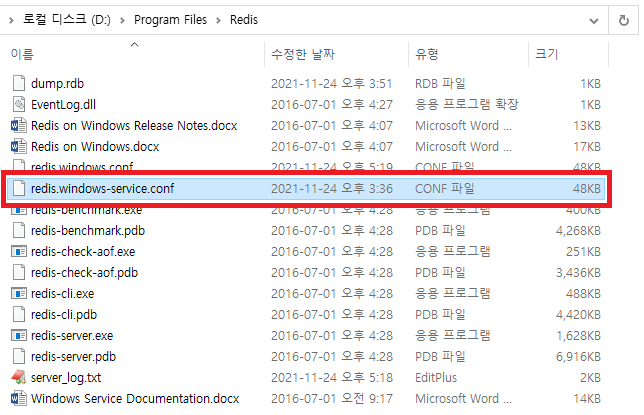The height and width of the screenshot is (415, 644).
Task: Click Word icon of Redis on Windows.docx
Action: [18, 146]
